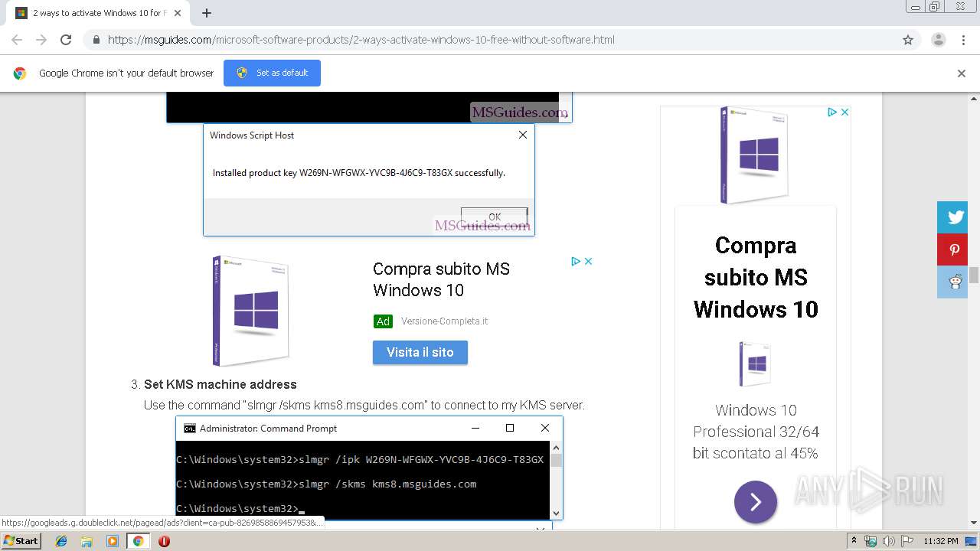
Task: Open network status tray icon
Action: 871,541
